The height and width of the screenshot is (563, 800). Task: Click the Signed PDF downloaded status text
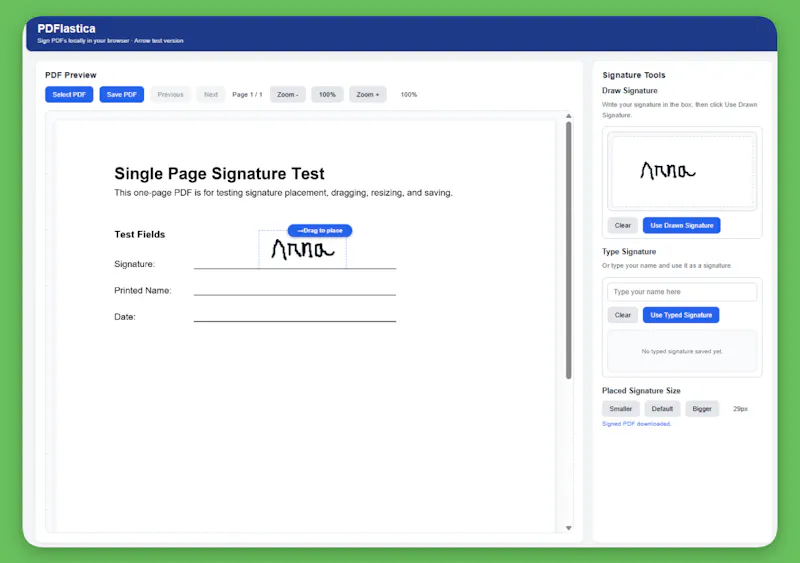tap(636, 424)
